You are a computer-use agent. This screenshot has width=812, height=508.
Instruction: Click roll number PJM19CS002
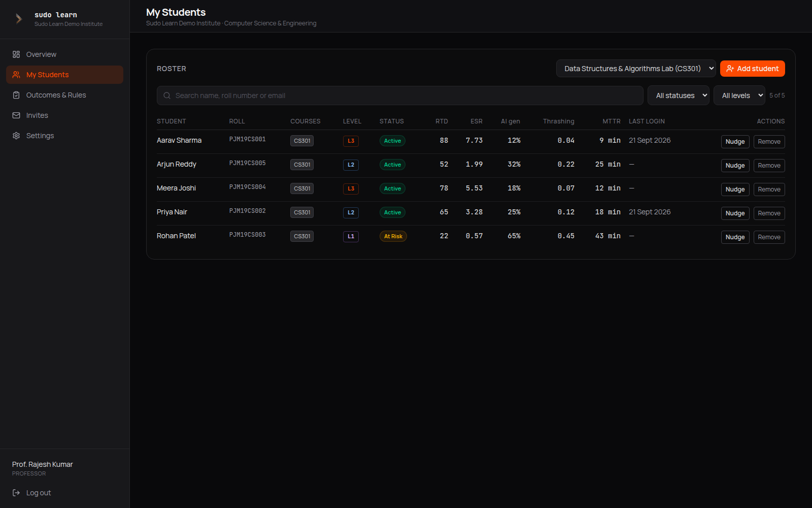tap(247, 211)
